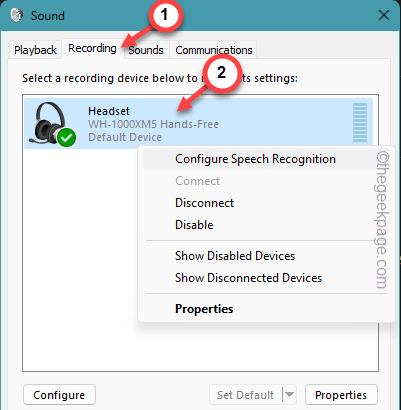Click the headset device icon
Screen dimensions: 401x410
coord(51,123)
